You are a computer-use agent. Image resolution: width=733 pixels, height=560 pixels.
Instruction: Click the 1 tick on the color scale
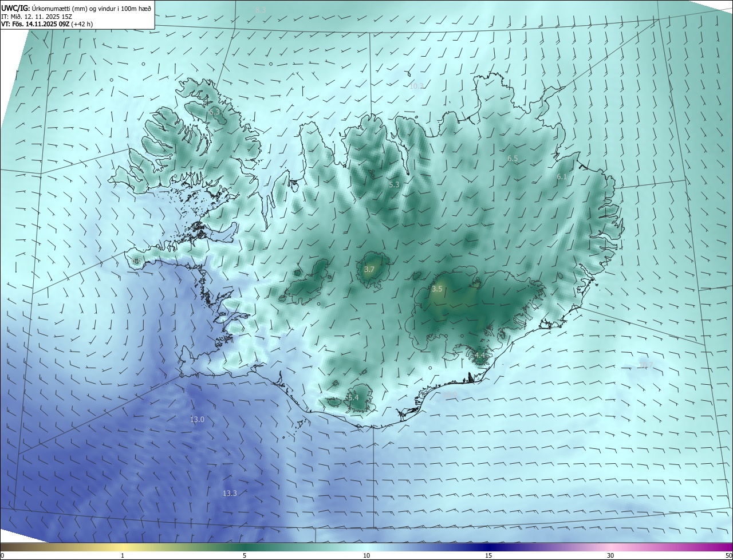coord(123,555)
